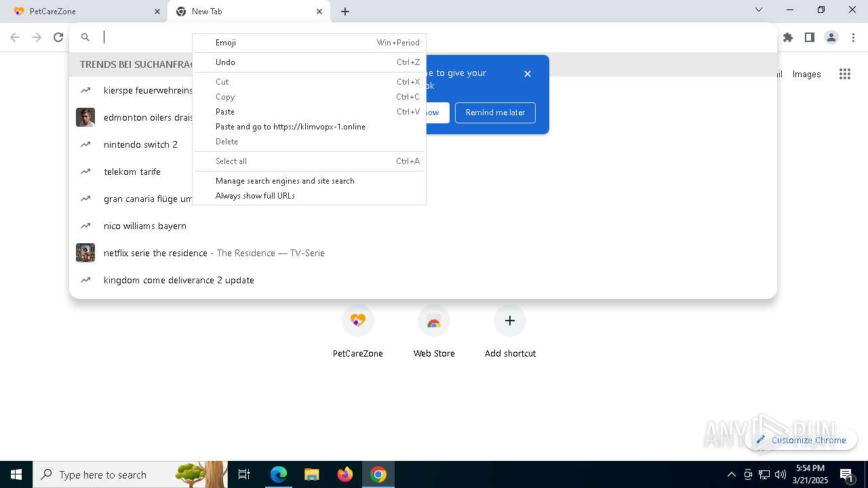
Task: Click the taskbar search box
Action: coord(130,474)
